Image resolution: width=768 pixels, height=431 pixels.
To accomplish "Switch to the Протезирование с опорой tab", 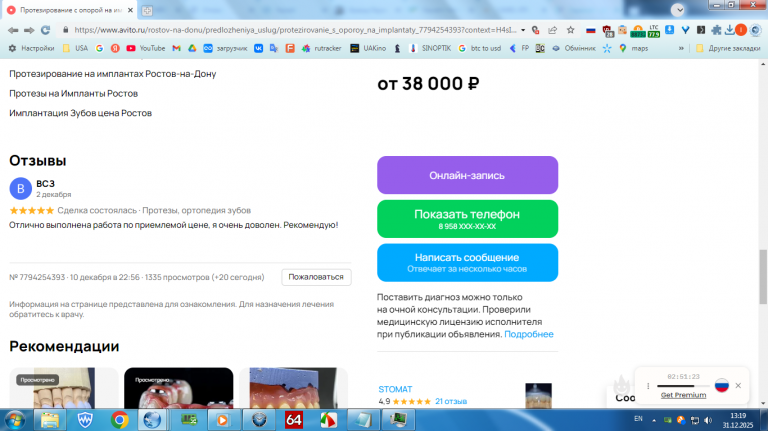I will tap(70, 10).
